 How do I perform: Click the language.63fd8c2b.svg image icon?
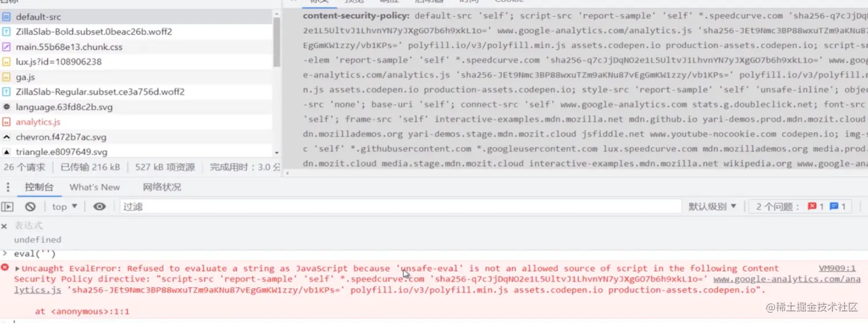[x=6, y=107]
